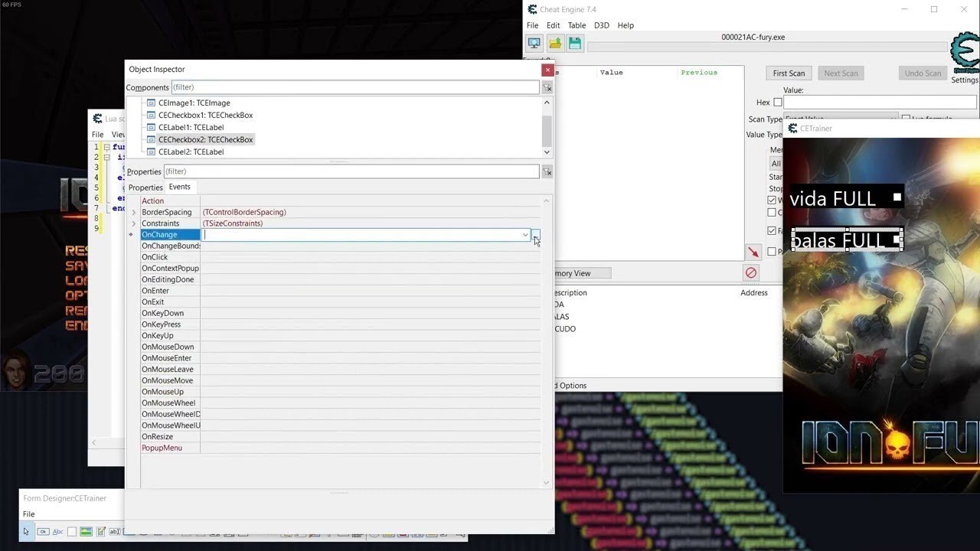Open Cheat Engine Settings logo
Image resolution: width=980 pixels, height=551 pixels.
[x=965, y=54]
